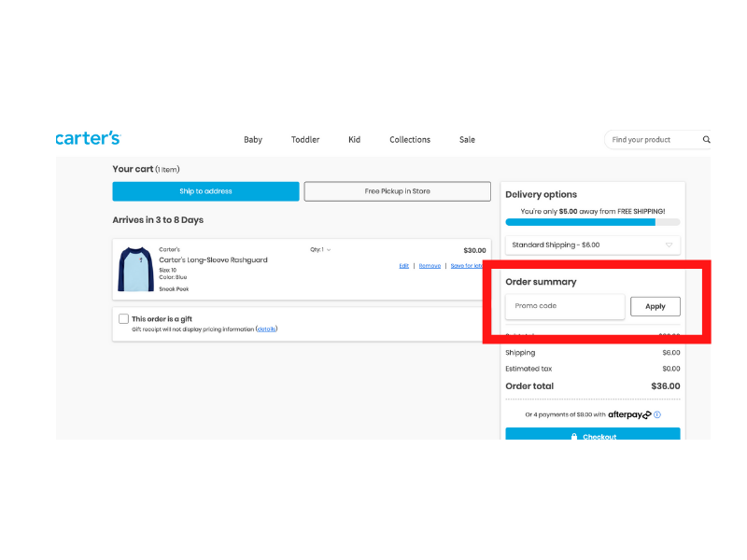Screen dimensions: 747x560
Task: Select Free Pickup in Store
Action: click(x=398, y=191)
